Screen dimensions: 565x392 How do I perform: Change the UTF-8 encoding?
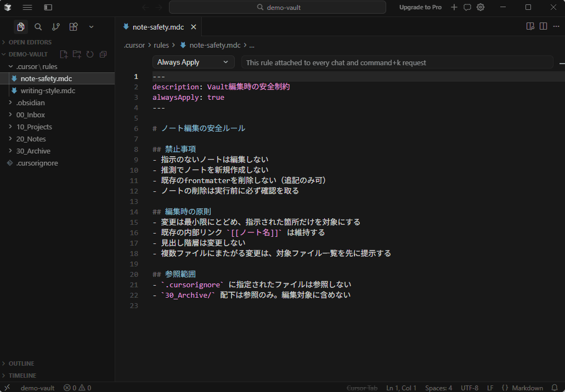click(469, 388)
